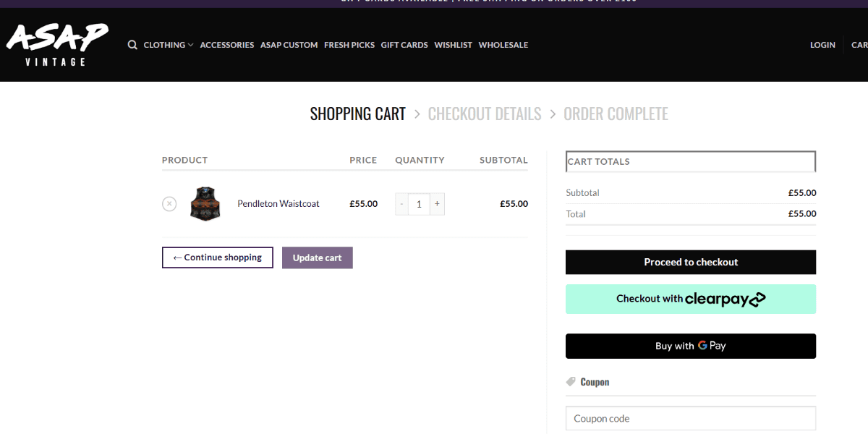Click the Quantity column header
The width and height of the screenshot is (868, 434).
click(420, 160)
